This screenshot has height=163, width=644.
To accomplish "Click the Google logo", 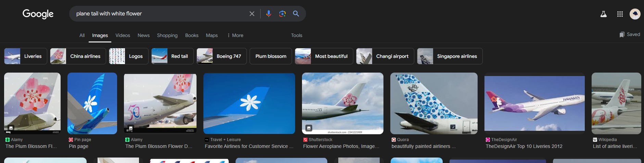I will [38, 14].
